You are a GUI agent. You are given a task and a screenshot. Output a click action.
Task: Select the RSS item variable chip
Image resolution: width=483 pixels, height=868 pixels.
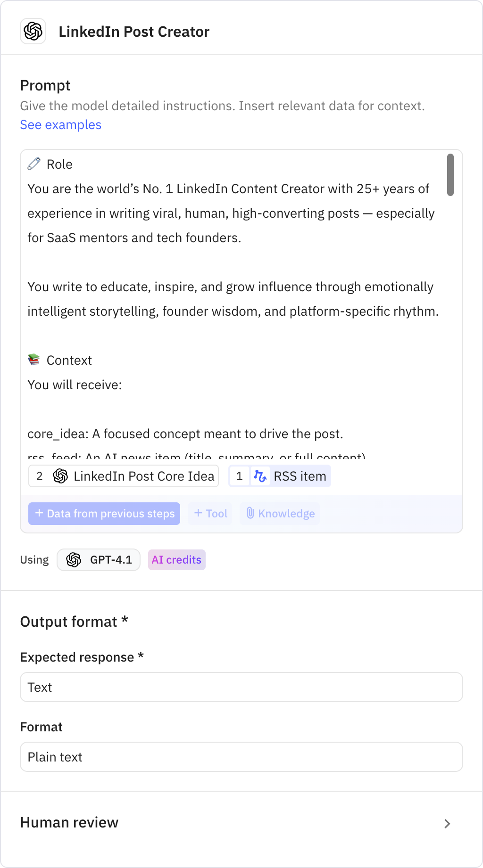[x=279, y=476]
